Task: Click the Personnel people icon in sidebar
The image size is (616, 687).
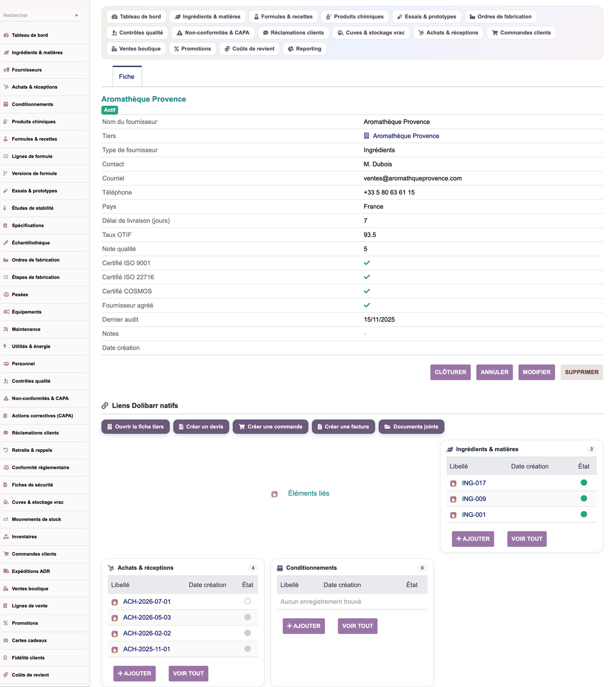Action: pyautogui.click(x=6, y=364)
